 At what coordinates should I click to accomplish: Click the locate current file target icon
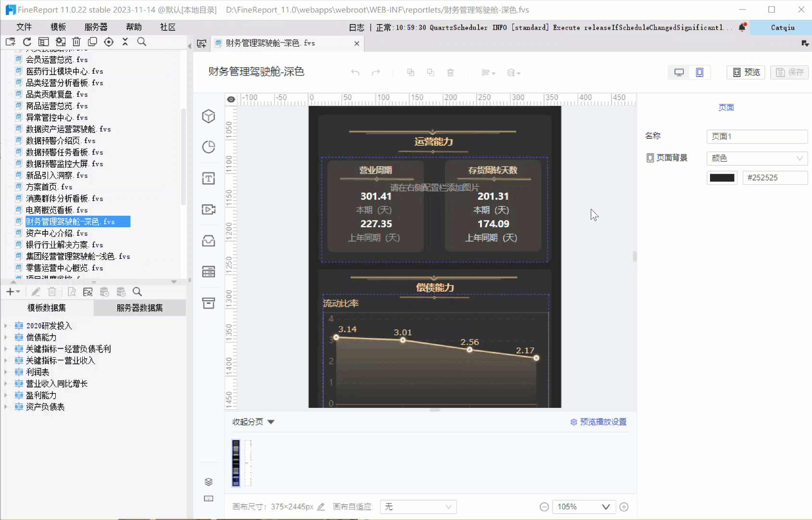click(109, 42)
